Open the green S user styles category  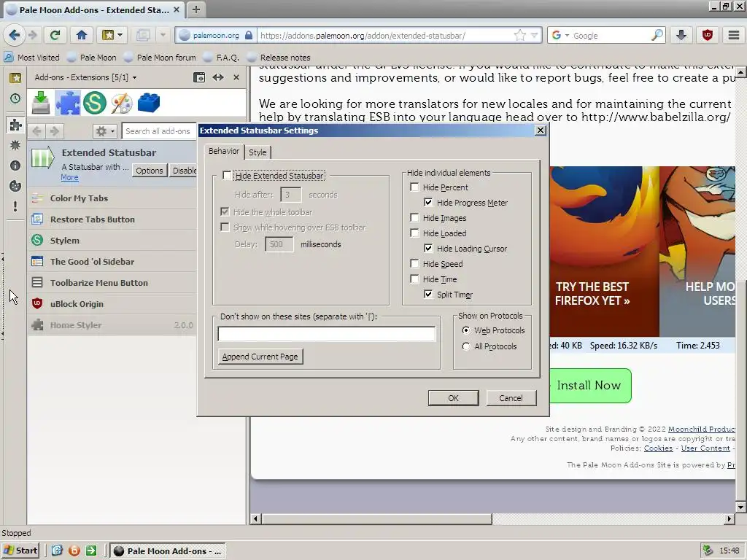pyautogui.click(x=94, y=102)
